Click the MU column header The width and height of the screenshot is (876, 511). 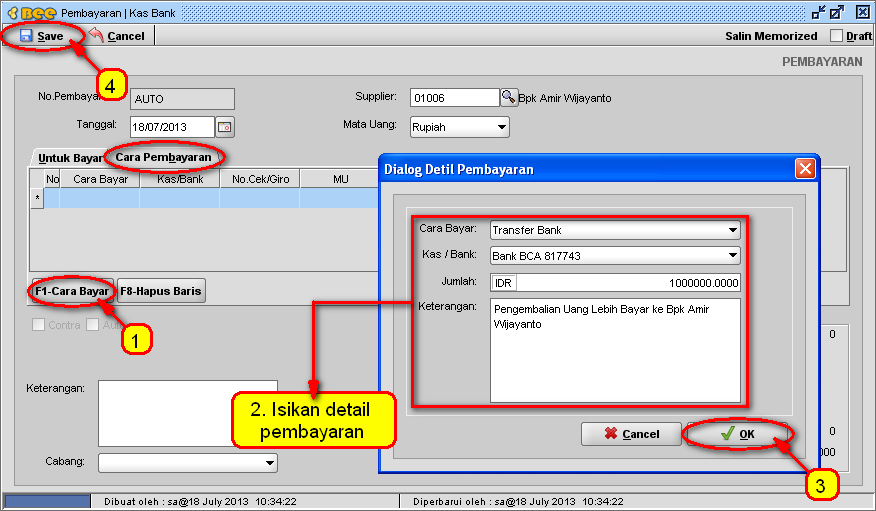coord(340,179)
